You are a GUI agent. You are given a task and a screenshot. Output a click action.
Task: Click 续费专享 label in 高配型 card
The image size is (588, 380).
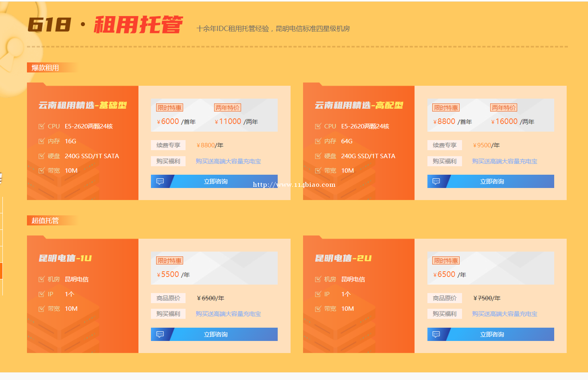tap(445, 145)
